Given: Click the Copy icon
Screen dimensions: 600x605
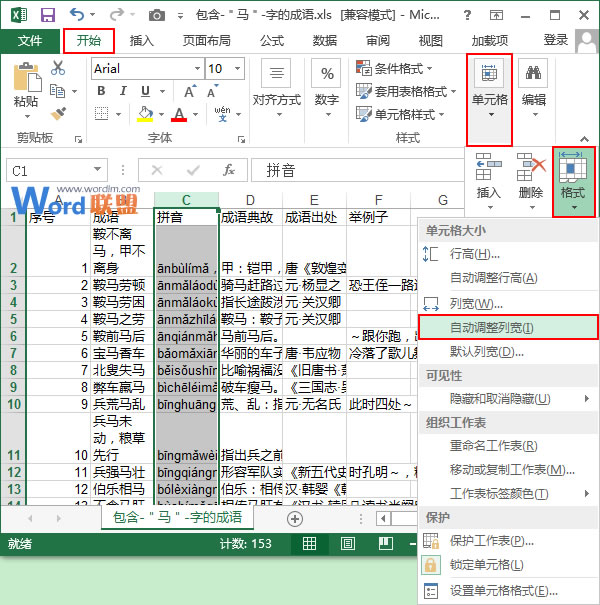Looking at the screenshot, I should tap(57, 91).
